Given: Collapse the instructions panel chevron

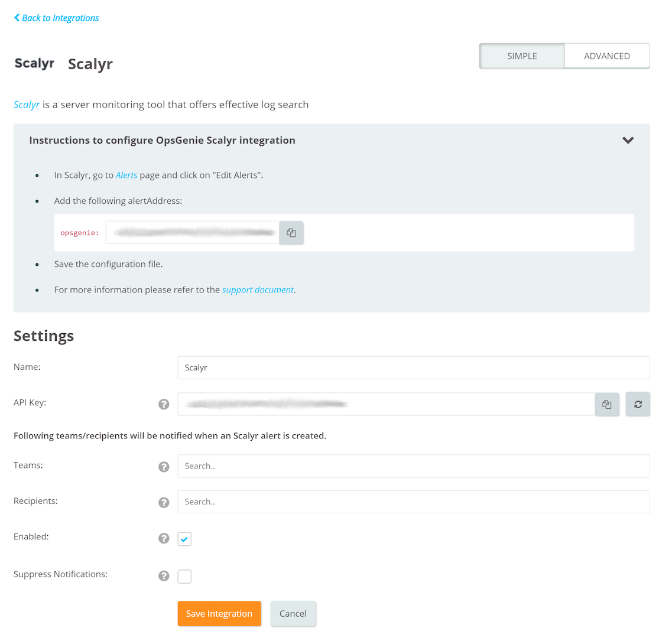Looking at the screenshot, I should click(x=628, y=140).
